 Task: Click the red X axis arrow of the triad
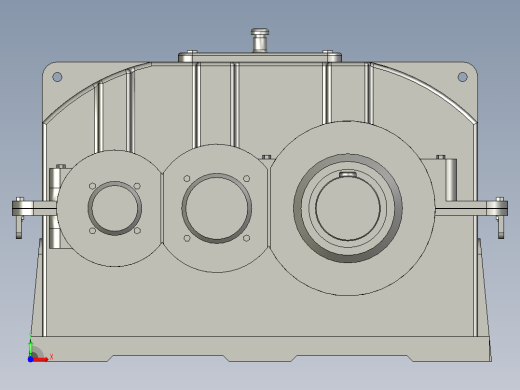[40, 359]
